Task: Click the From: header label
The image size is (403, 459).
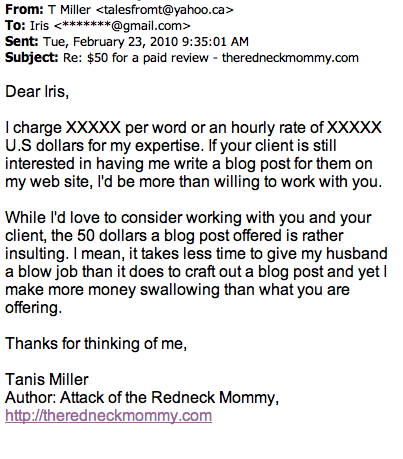Action: click(x=24, y=10)
